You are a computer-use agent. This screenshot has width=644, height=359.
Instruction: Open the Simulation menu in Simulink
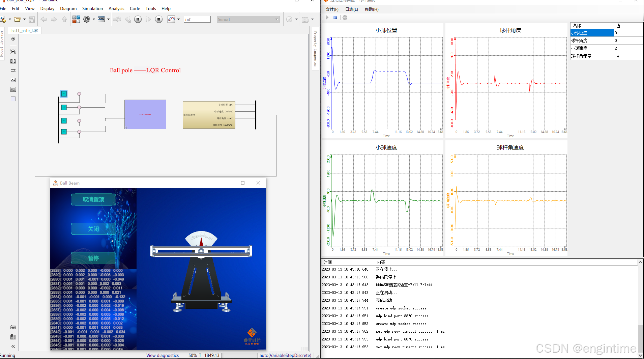[92, 8]
